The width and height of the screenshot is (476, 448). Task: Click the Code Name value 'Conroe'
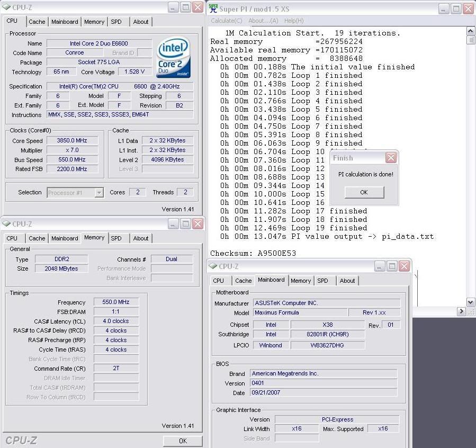point(75,52)
